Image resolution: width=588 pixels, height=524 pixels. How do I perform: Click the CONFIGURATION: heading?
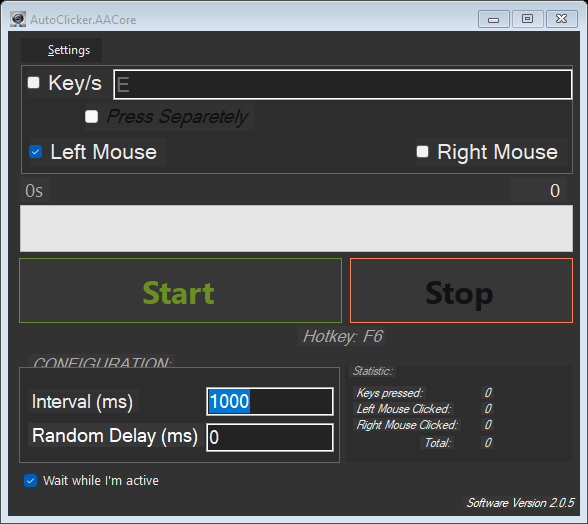pos(102,362)
